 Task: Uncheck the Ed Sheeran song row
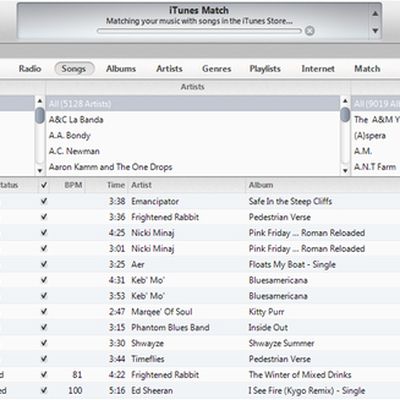point(44,390)
